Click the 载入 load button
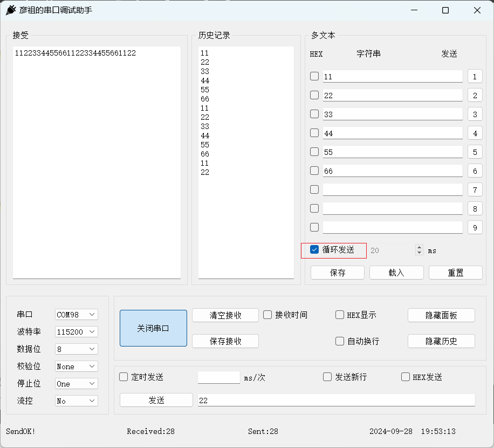Viewport: 494px width, 448px height. [x=396, y=273]
